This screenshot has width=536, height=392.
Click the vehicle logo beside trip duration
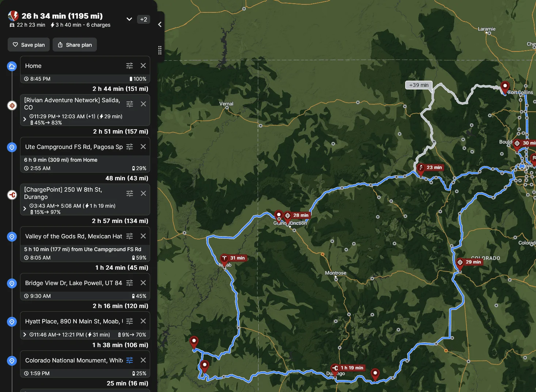(x=13, y=16)
